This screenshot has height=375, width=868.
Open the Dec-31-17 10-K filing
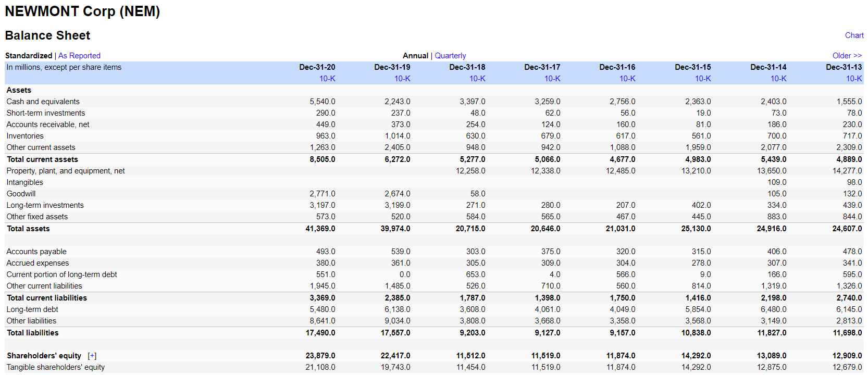552,79
